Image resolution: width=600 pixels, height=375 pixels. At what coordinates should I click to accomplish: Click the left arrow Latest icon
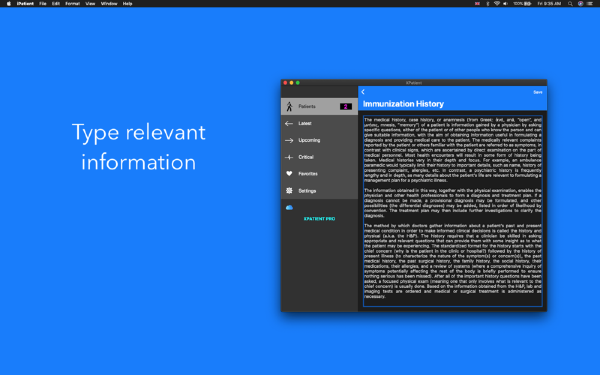289,123
